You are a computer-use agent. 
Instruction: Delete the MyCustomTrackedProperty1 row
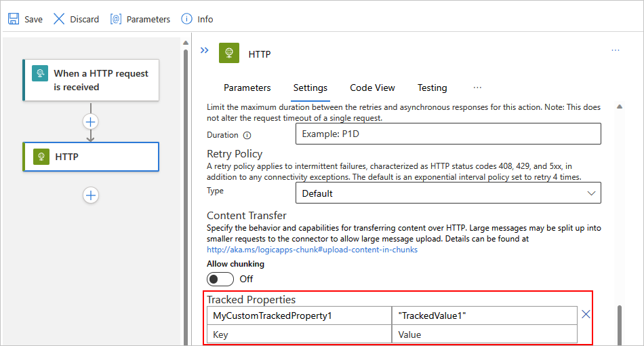(586, 314)
